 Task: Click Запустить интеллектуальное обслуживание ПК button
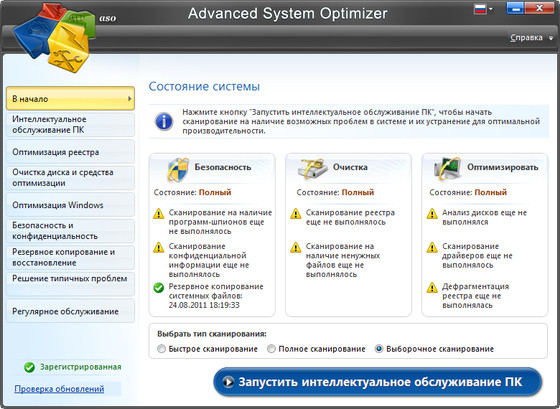pos(378,382)
